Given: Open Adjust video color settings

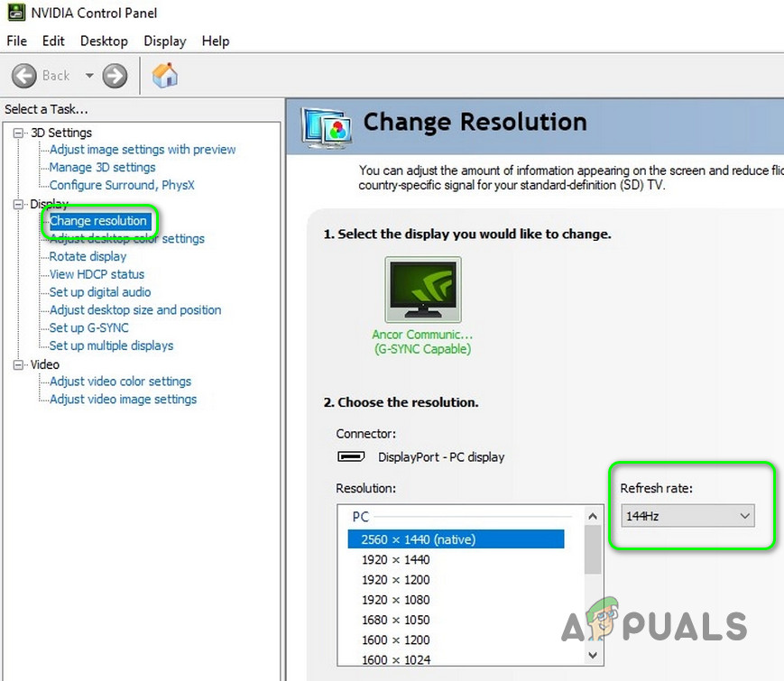Looking at the screenshot, I should (x=121, y=382).
